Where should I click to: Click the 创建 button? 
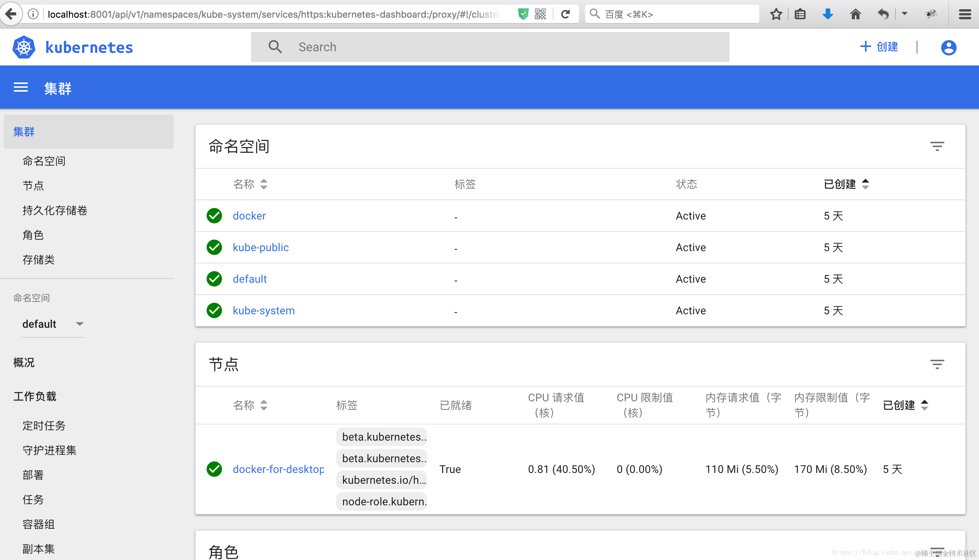(879, 47)
